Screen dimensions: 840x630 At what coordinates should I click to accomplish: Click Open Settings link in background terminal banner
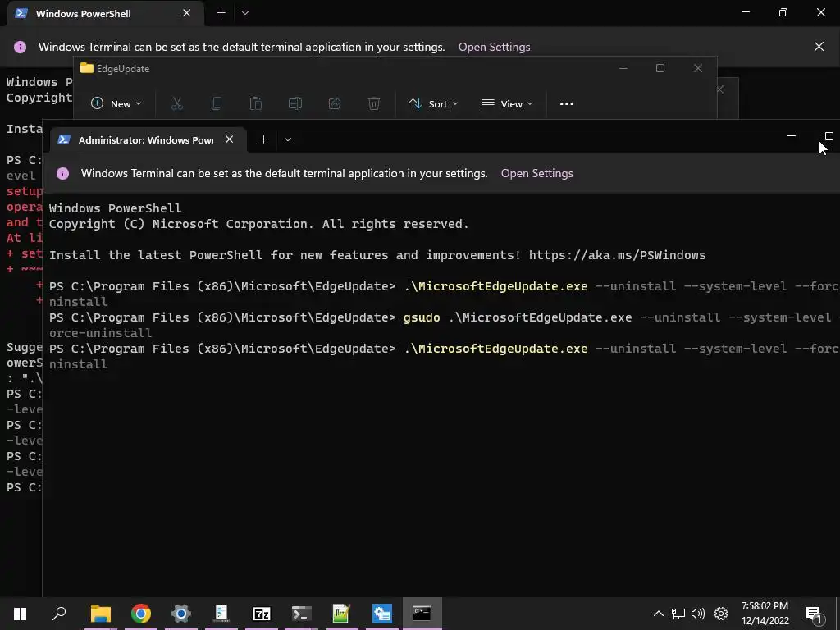pyautogui.click(x=494, y=47)
